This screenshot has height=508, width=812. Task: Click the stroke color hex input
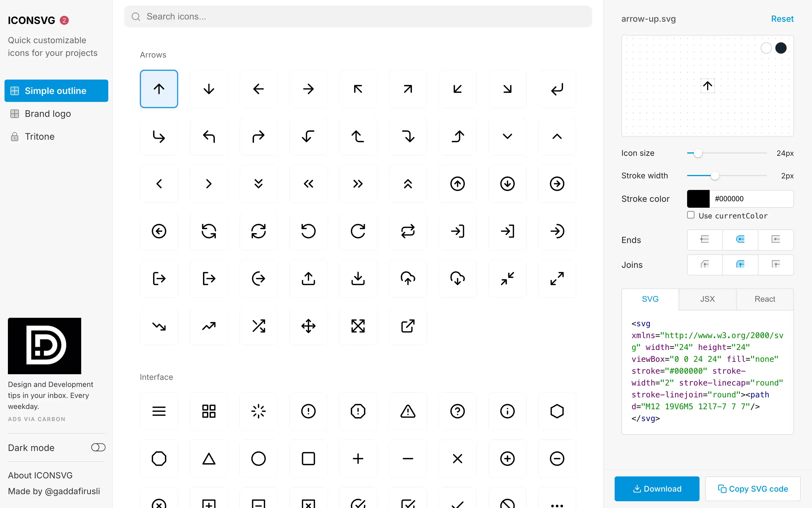click(751, 199)
